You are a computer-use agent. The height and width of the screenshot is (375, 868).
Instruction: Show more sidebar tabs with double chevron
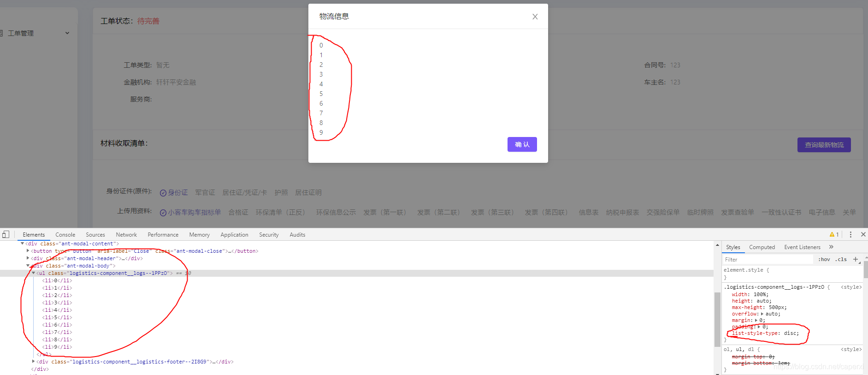[x=831, y=247]
